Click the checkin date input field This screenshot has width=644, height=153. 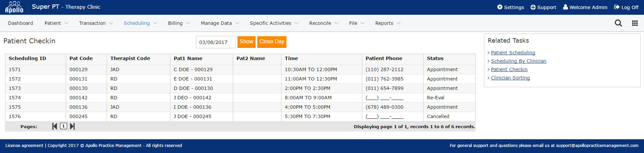pyautogui.click(x=215, y=42)
